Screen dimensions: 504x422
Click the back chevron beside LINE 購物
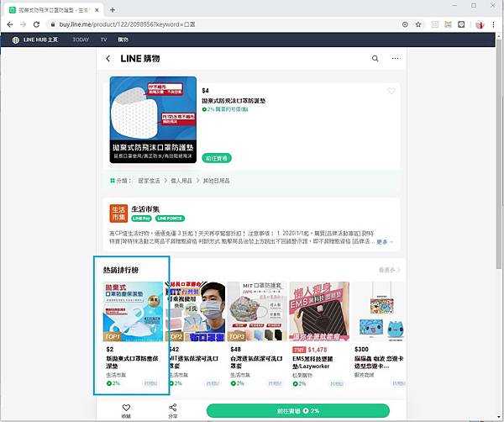(x=108, y=59)
